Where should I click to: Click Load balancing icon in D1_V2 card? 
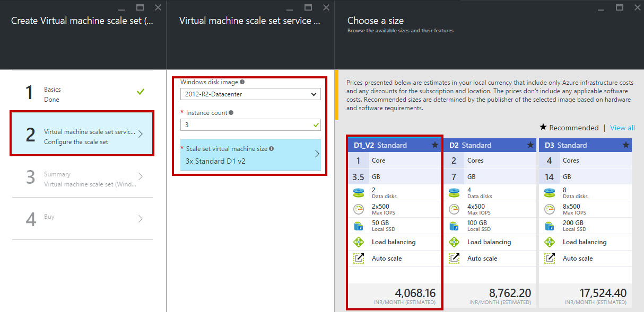click(x=359, y=242)
